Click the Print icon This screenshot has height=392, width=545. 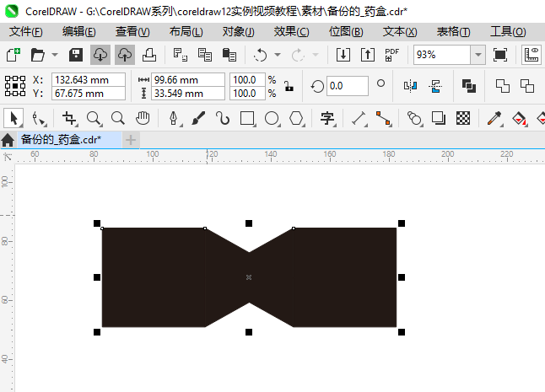(x=149, y=55)
